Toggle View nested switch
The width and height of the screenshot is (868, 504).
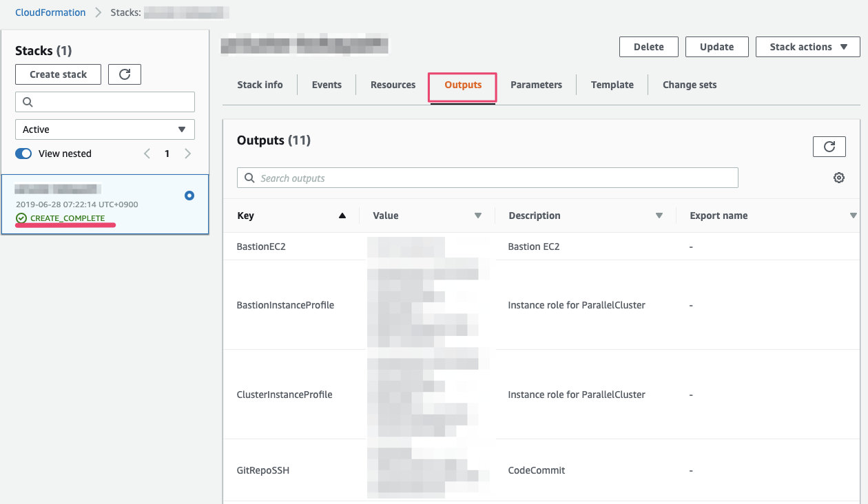tap(23, 154)
